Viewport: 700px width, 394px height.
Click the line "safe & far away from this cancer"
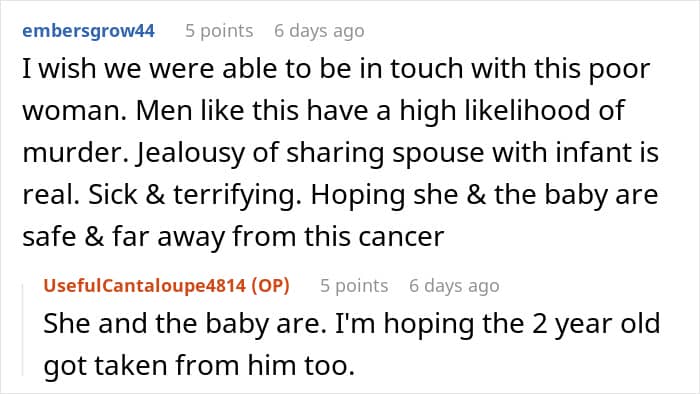233,237
